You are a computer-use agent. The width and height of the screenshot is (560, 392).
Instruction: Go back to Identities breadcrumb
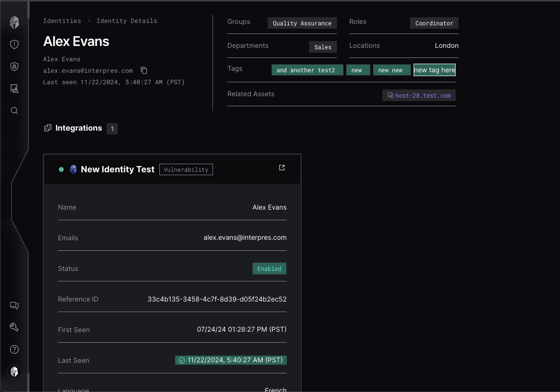pyautogui.click(x=62, y=21)
